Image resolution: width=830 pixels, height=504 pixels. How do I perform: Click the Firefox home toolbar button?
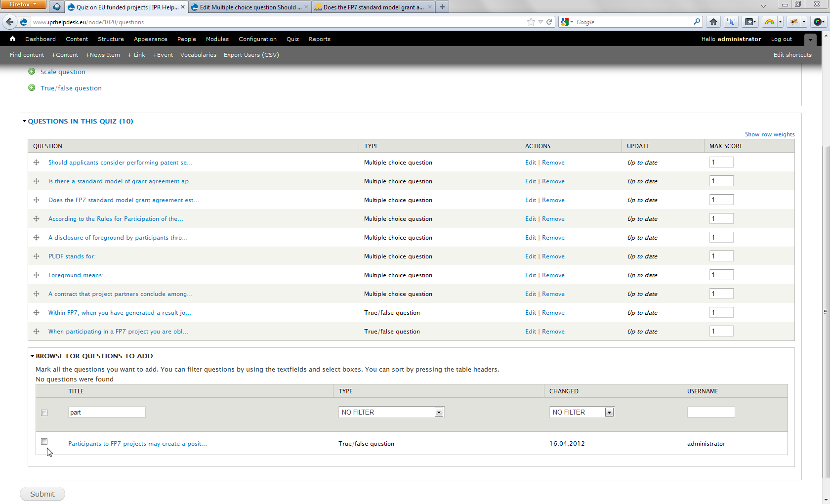point(713,22)
